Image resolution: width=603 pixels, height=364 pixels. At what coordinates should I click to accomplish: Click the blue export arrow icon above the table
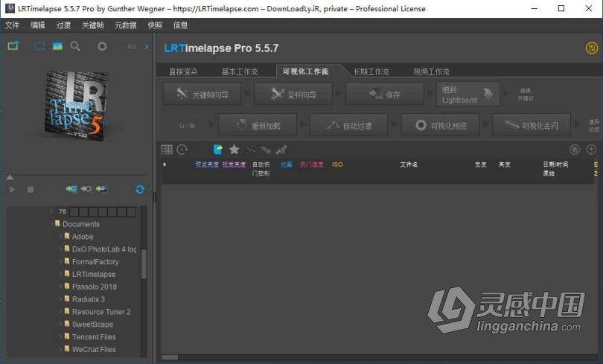(218, 150)
